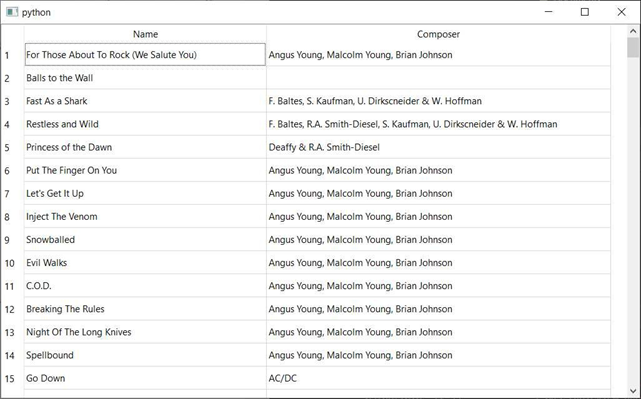Minimize the python window
641x399 pixels.
[549, 12]
